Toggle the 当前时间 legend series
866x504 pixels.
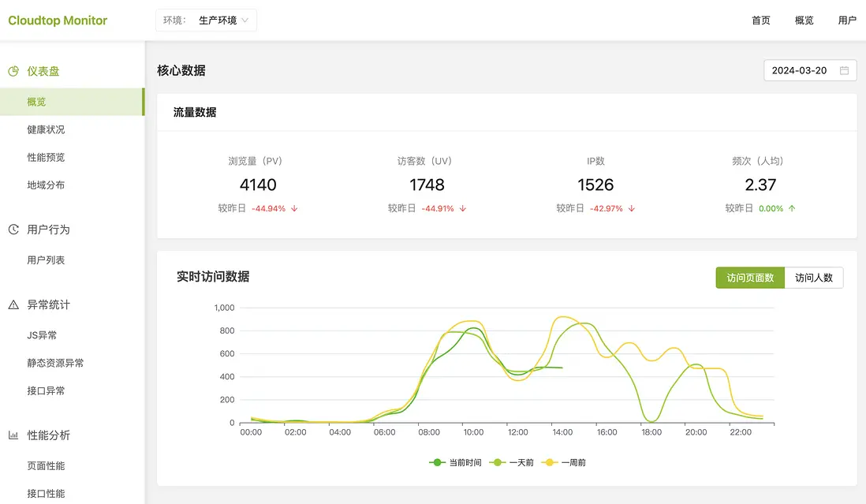(x=455, y=463)
